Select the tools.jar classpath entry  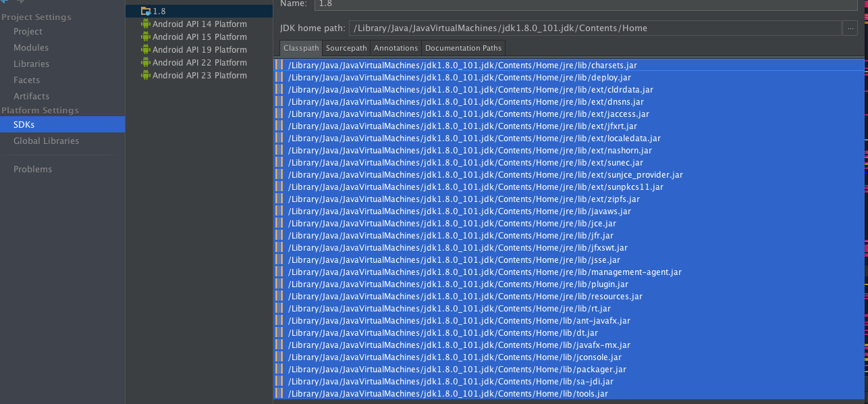click(x=569, y=394)
